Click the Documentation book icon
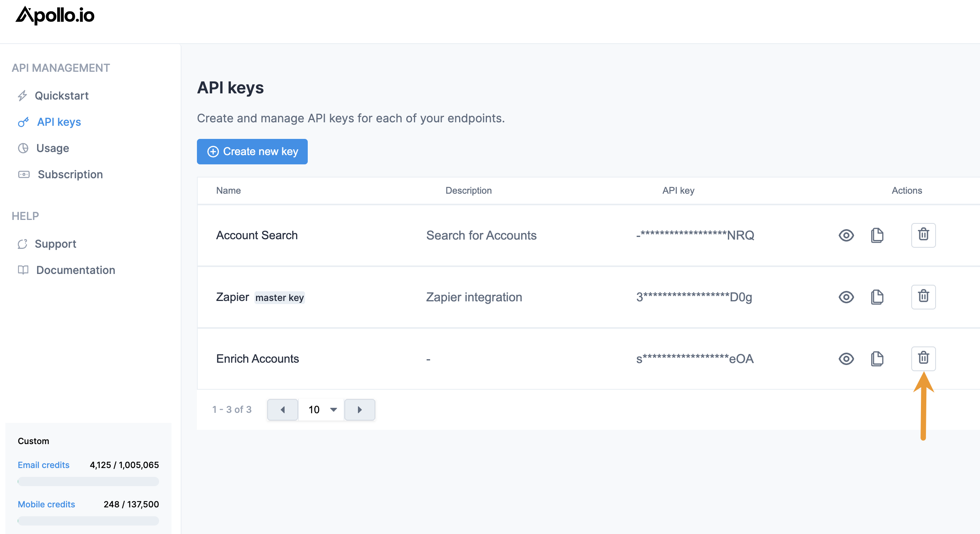Image resolution: width=980 pixels, height=534 pixels. click(23, 270)
